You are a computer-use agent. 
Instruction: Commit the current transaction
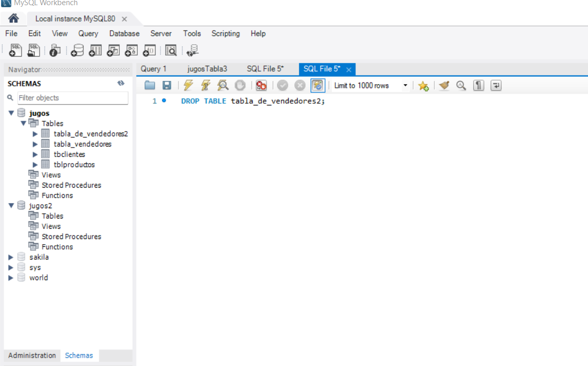(282, 85)
